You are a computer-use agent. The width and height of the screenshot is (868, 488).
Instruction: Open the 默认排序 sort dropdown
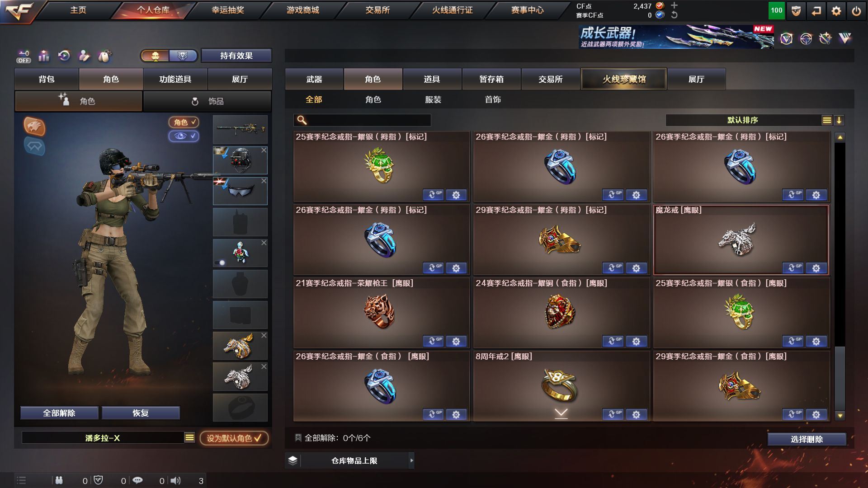point(742,120)
